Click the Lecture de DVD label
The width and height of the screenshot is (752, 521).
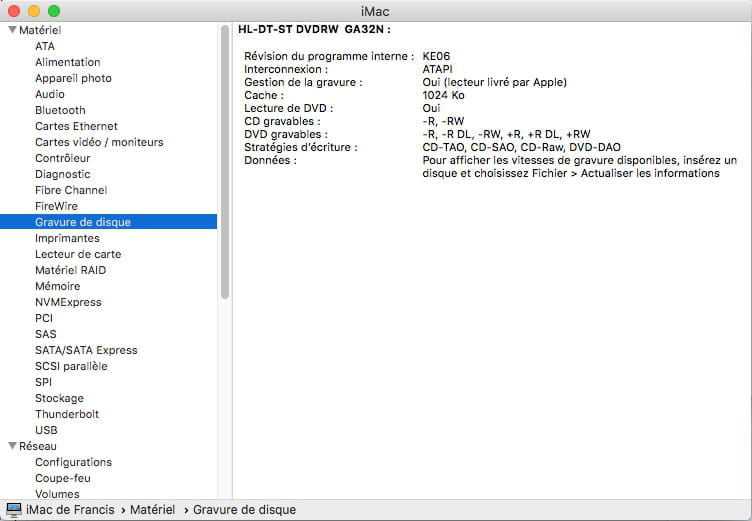click(x=289, y=108)
